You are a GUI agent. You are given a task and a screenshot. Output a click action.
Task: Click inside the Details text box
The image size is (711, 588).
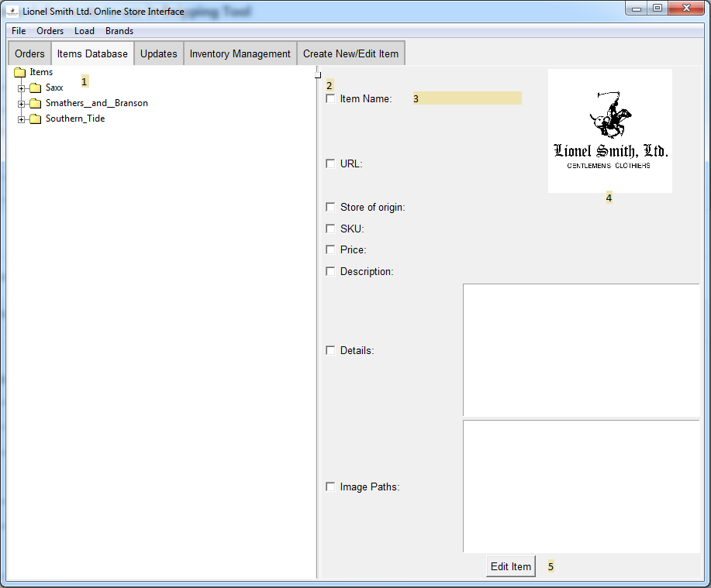coord(582,350)
